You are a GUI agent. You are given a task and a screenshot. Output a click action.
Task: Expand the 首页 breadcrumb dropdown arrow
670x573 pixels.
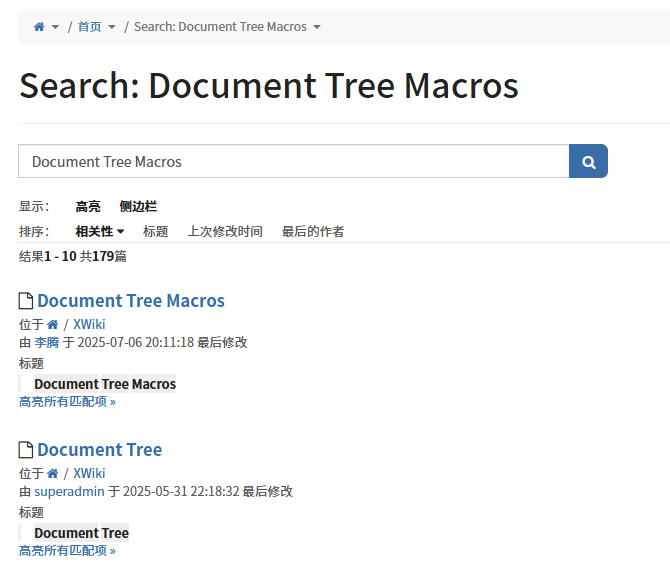tap(112, 27)
